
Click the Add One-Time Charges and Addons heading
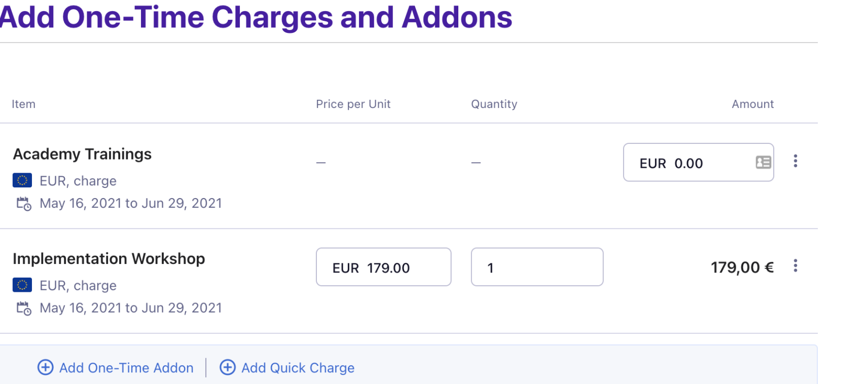[256, 17]
